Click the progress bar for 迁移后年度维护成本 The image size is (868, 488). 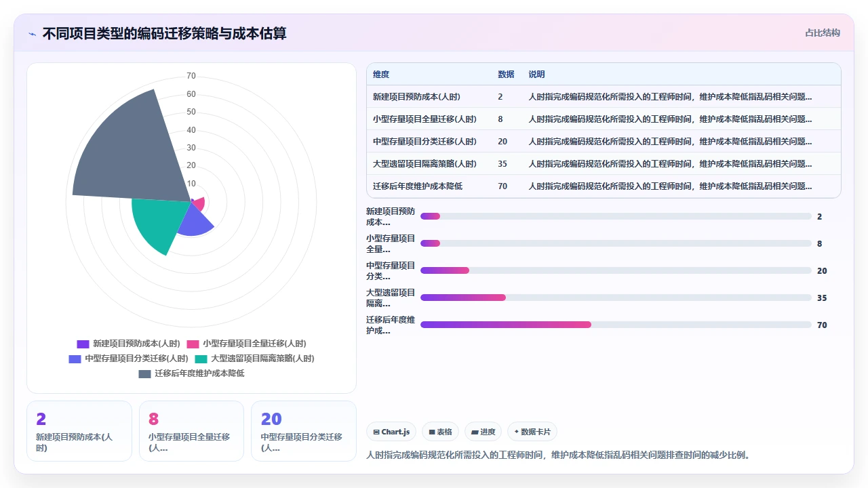coord(616,325)
